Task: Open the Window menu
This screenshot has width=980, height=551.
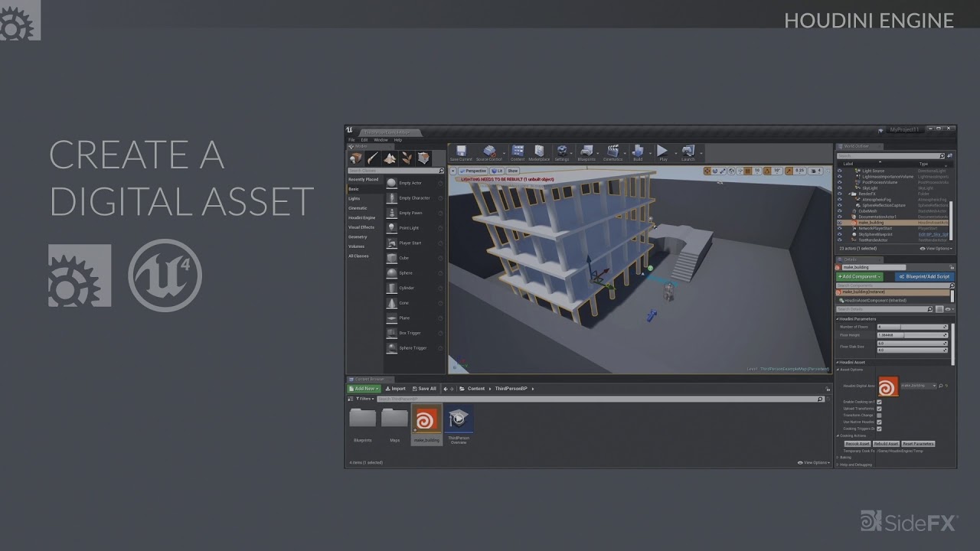Action: [381, 140]
